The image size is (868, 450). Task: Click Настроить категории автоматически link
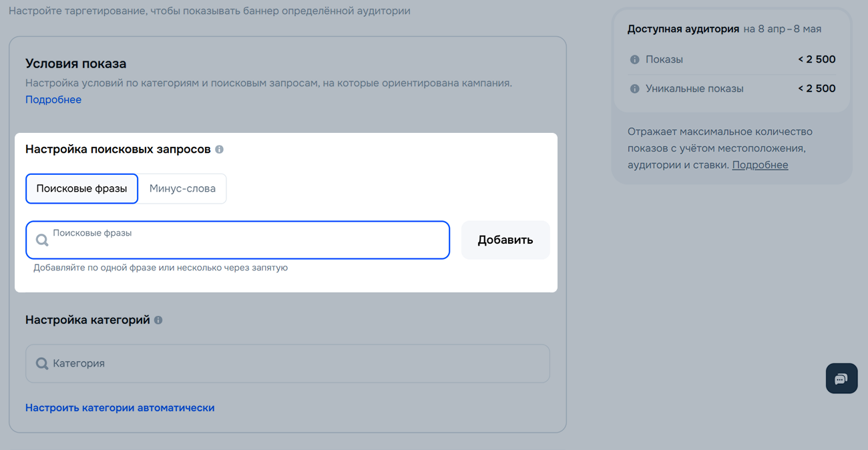click(120, 408)
